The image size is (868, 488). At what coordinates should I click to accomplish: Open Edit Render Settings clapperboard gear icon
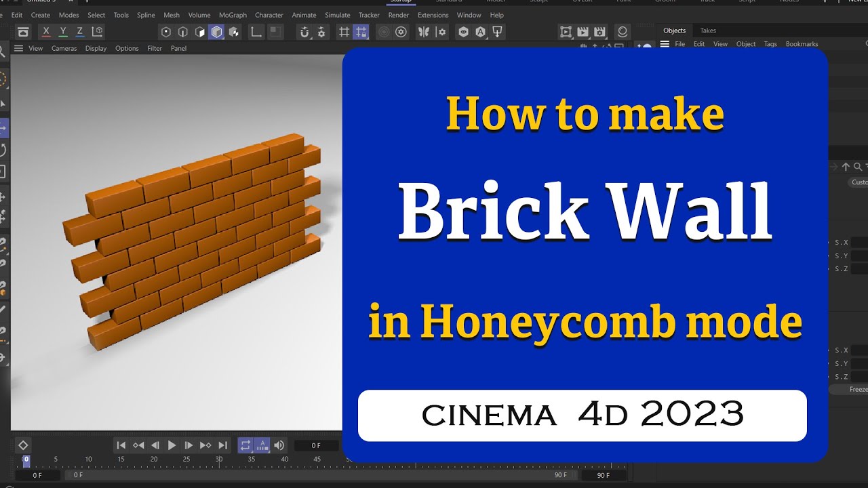tap(599, 32)
